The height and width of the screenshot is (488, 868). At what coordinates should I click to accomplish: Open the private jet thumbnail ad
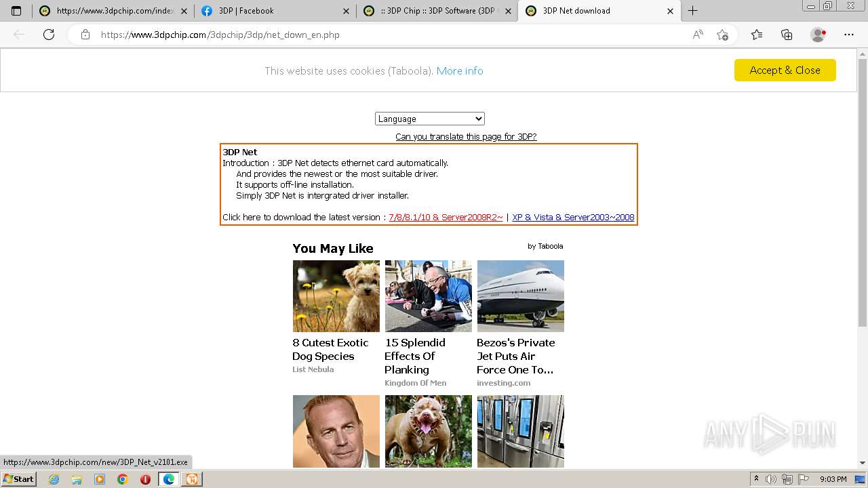point(521,296)
